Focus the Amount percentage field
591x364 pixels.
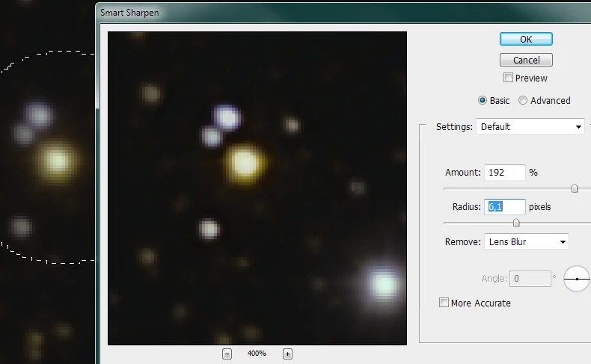point(504,173)
